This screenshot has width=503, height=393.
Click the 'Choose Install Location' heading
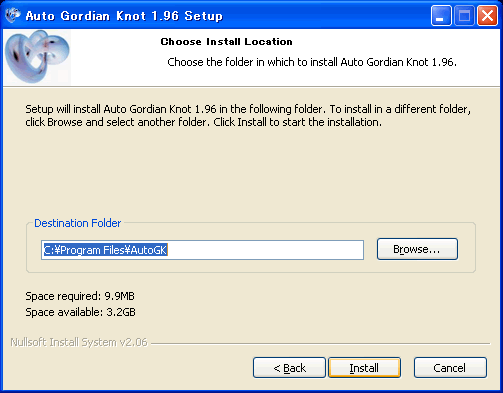coord(226,42)
